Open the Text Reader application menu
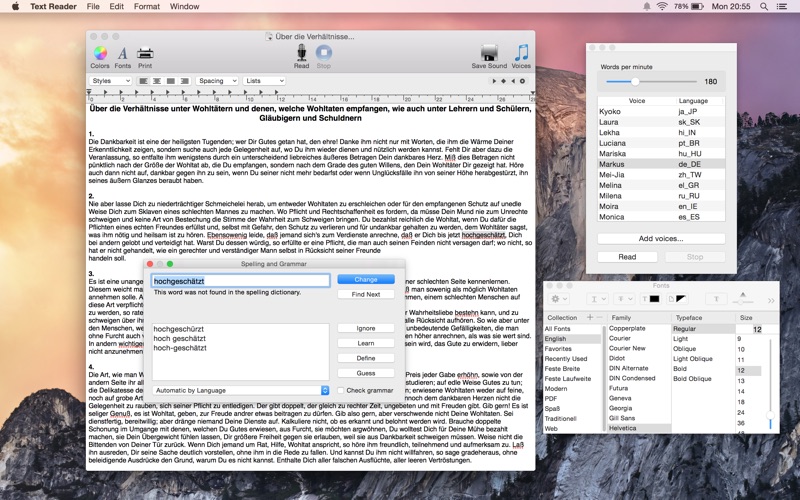The image size is (800, 500). [x=53, y=6]
